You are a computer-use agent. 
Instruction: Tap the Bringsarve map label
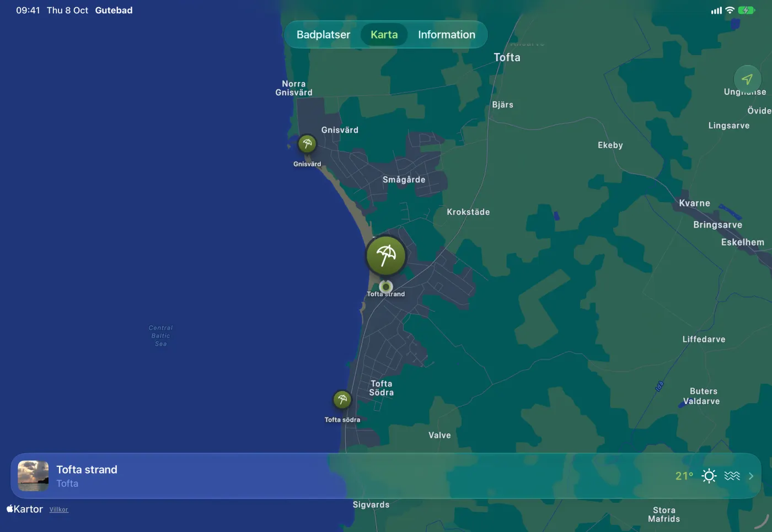click(x=718, y=224)
